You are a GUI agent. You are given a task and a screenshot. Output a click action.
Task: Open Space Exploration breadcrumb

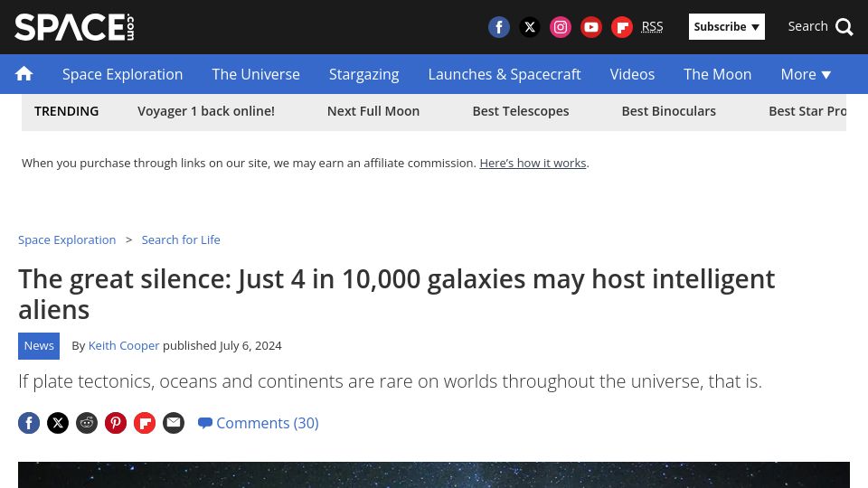67,240
